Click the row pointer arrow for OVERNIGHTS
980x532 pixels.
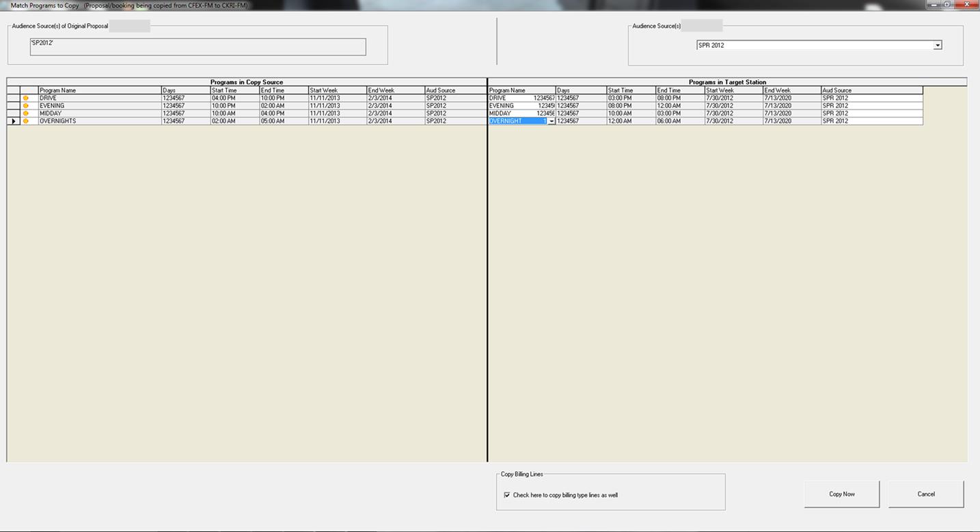(x=14, y=121)
